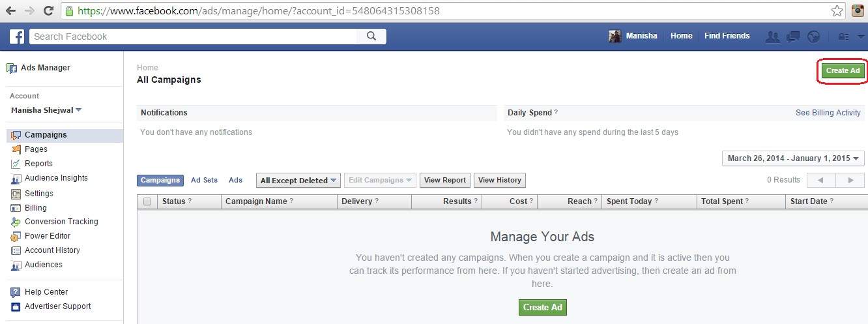Sort by the Start Date column header
868x324 pixels.
coord(826,201)
